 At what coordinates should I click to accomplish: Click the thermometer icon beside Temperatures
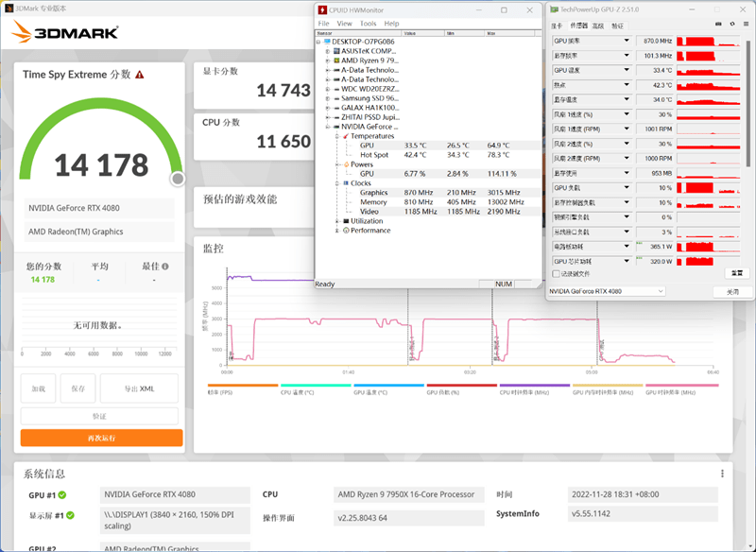coord(346,136)
